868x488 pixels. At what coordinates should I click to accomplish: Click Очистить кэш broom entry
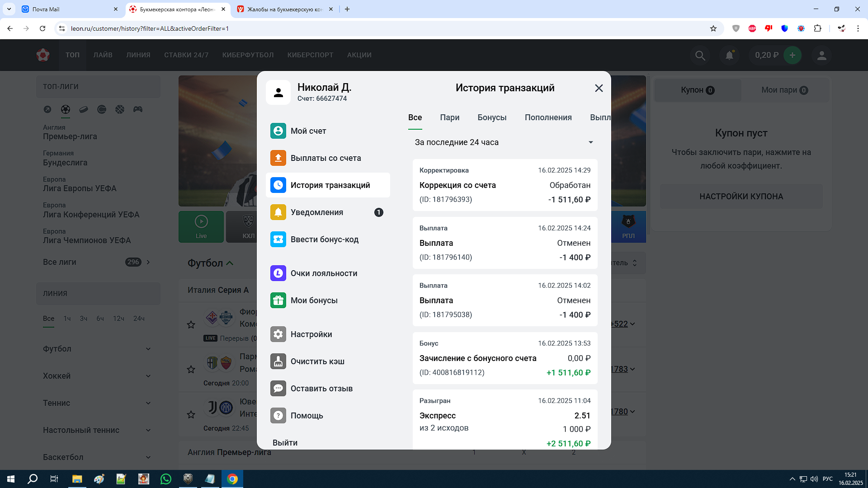pyautogui.click(x=328, y=361)
